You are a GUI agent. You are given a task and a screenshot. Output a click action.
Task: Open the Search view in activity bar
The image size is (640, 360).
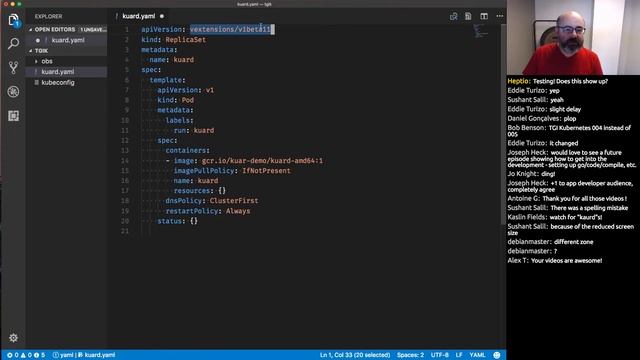(x=13, y=43)
